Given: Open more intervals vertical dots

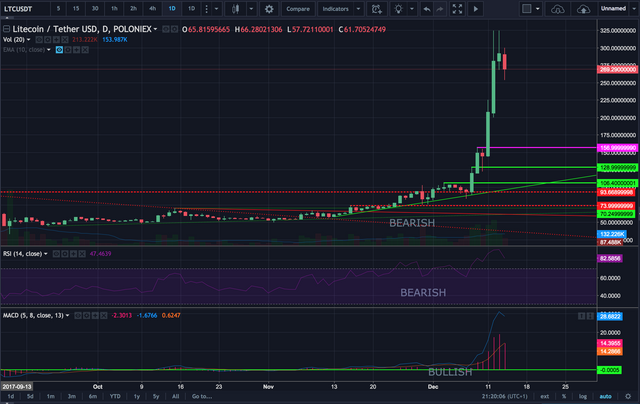Looking at the screenshot, I should point(207,9).
